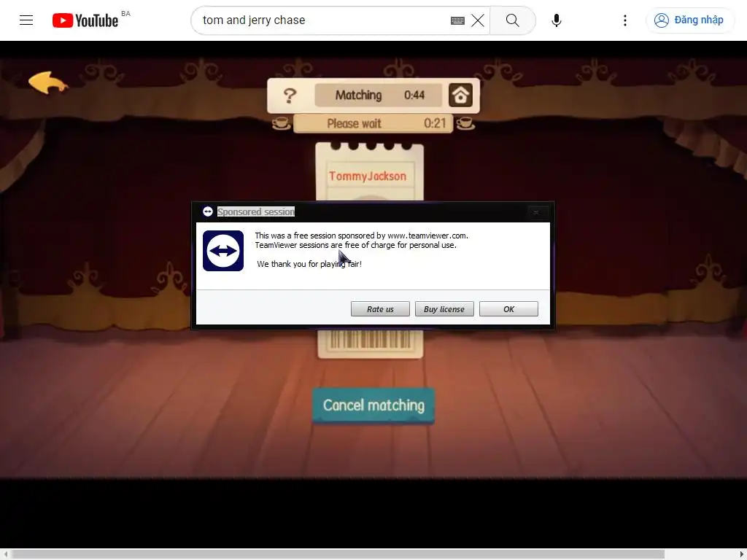Click the horizontal scrollbar at the page bottom

[x=337, y=554]
